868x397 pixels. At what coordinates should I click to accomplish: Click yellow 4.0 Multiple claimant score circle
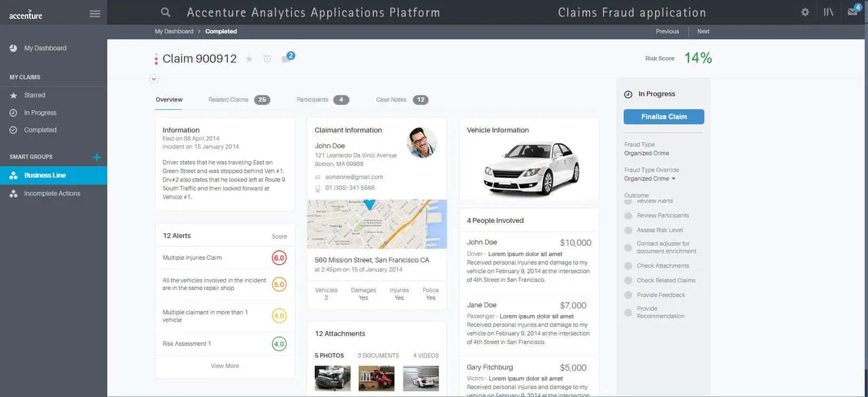click(x=279, y=316)
